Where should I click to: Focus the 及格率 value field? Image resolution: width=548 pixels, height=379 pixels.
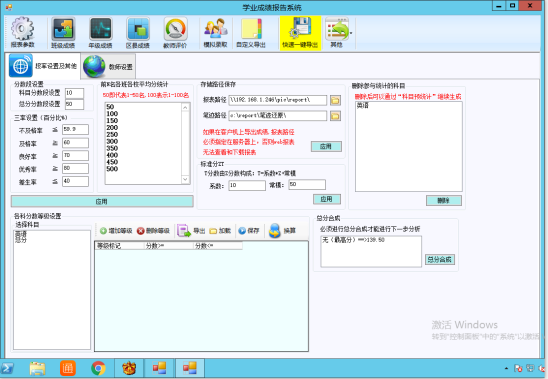coord(75,143)
